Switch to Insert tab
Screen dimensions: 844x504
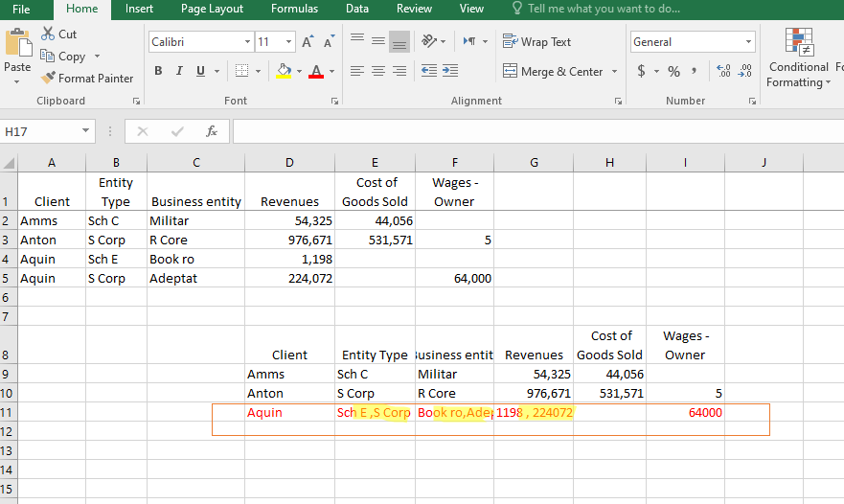(x=140, y=9)
